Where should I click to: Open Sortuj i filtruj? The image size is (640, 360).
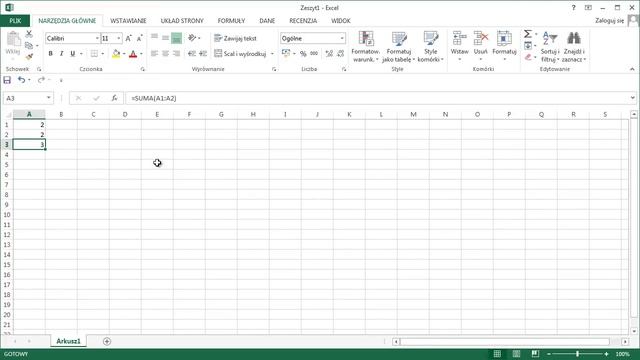[549, 47]
